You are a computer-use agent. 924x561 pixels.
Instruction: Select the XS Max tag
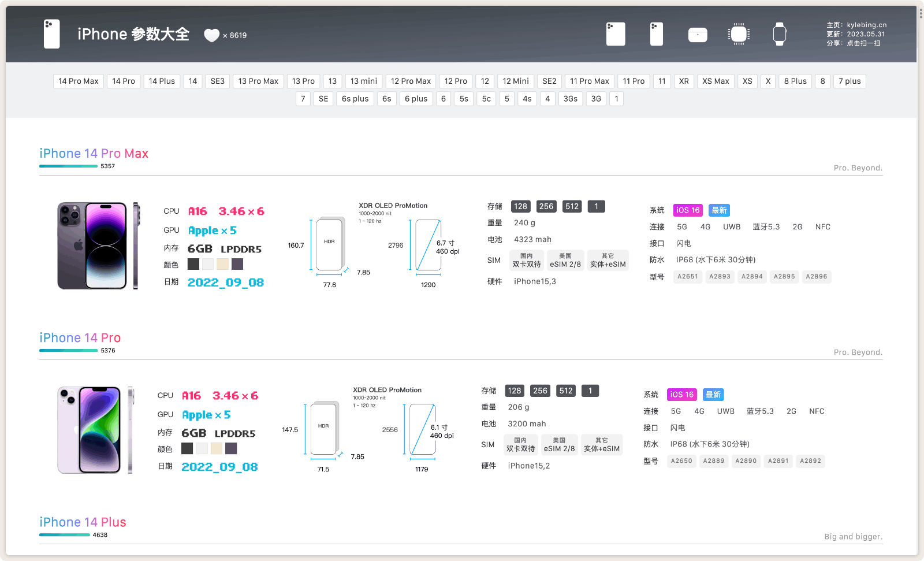click(716, 81)
